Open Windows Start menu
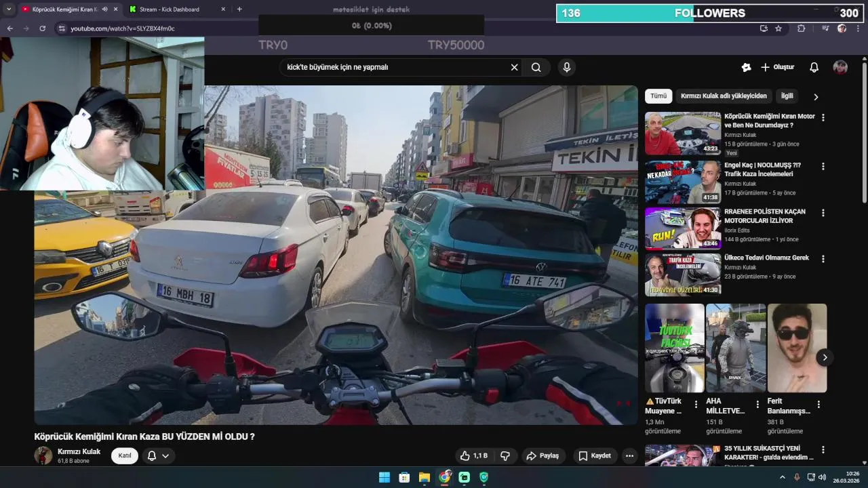 pyautogui.click(x=384, y=477)
